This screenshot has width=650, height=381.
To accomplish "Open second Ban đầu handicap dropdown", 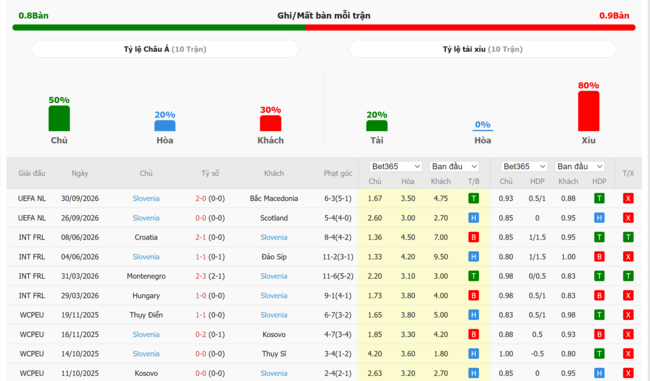I will point(580,166).
